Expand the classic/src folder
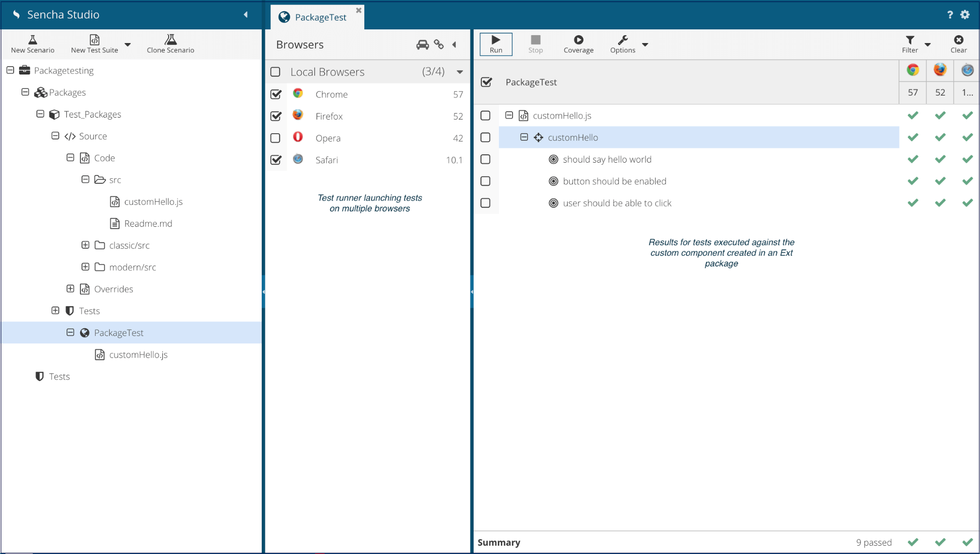 [x=85, y=245]
